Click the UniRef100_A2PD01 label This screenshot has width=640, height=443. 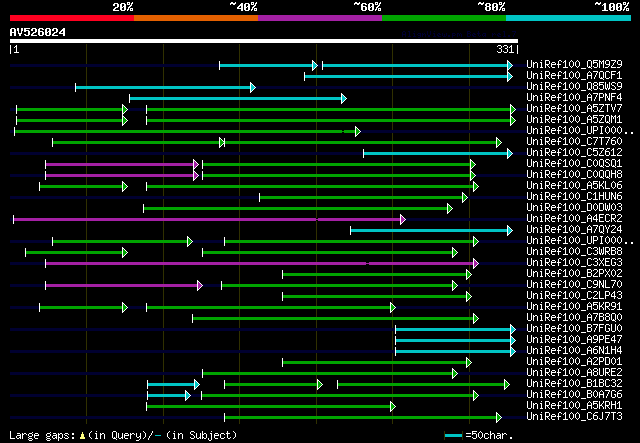[574, 362]
